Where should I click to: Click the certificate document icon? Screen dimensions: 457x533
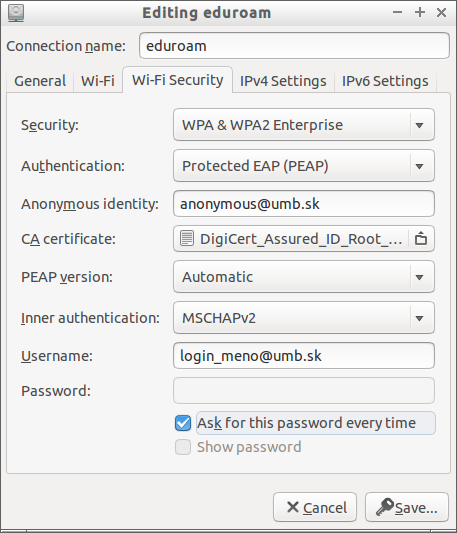click(187, 239)
